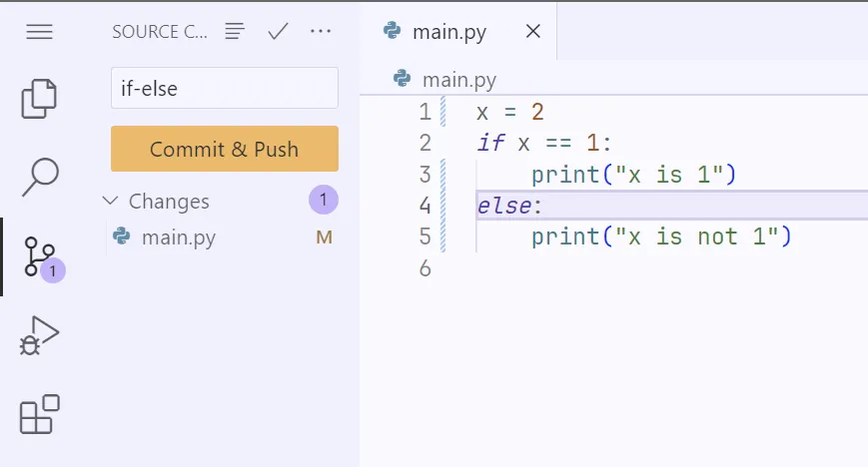Click the changes count badge showing 1

(323, 200)
